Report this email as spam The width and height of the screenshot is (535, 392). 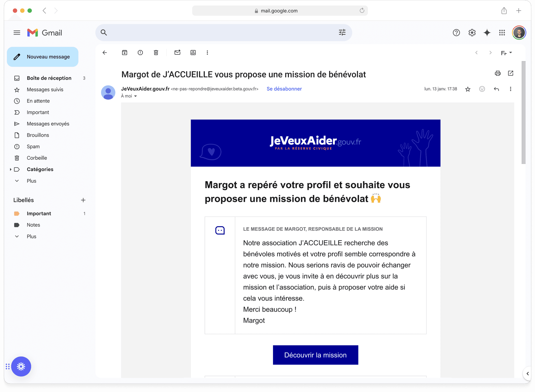click(x=140, y=53)
